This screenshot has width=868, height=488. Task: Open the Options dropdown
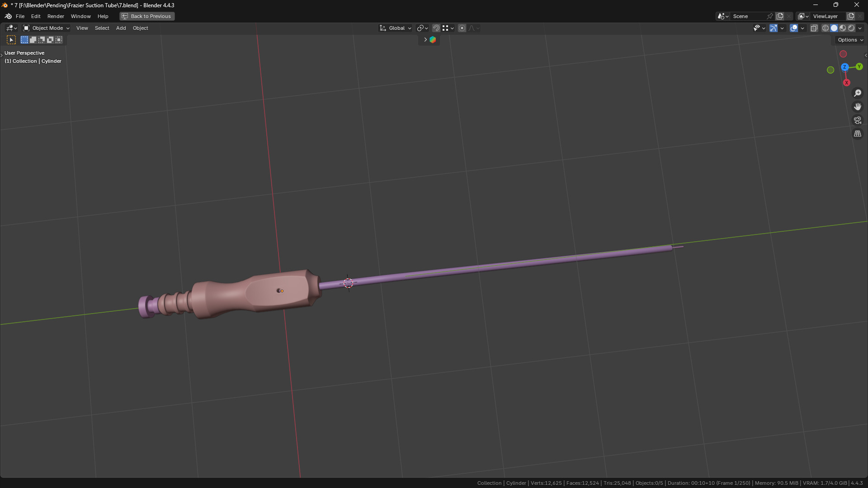click(x=850, y=40)
